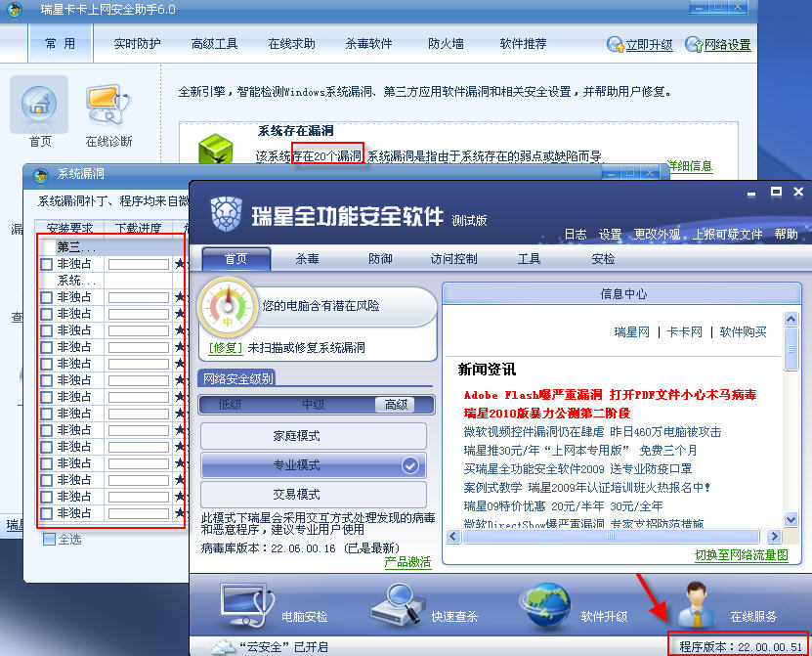Click news scrollbar down arrow
The width and height of the screenshot is (812, 656).
[x=791, y=519]
